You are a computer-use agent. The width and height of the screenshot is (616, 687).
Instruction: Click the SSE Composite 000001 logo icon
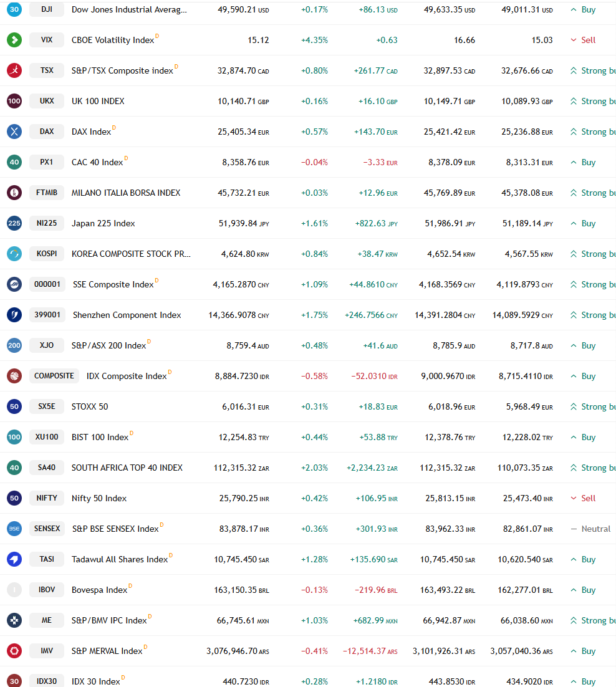tap(14, 284)
